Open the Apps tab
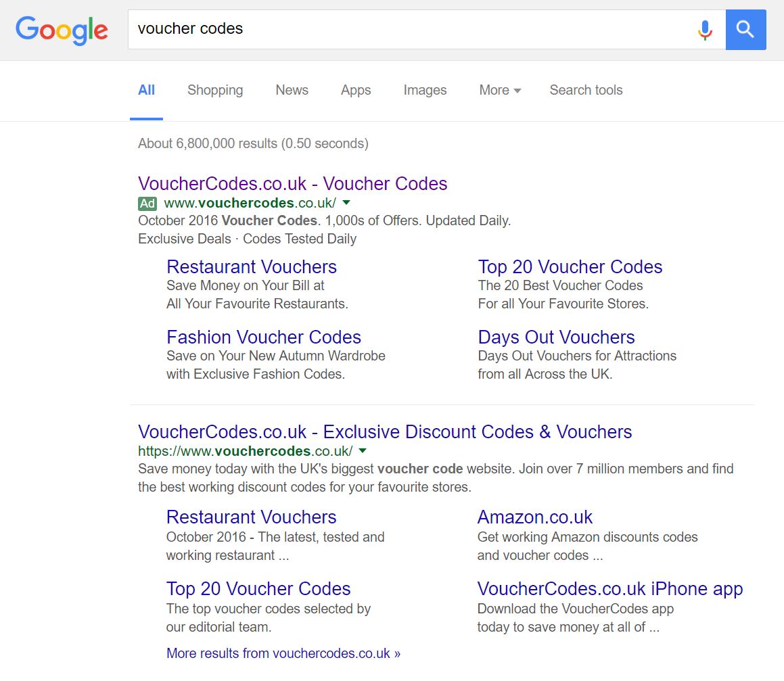The image size is (784, 681). [356, 90]
